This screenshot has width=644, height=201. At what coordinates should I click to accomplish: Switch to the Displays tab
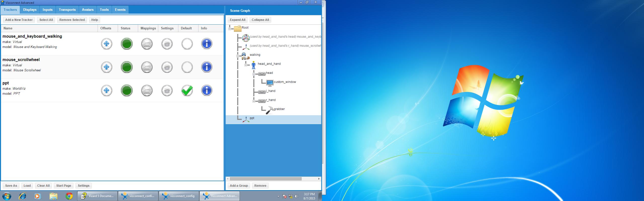[30, 10]
